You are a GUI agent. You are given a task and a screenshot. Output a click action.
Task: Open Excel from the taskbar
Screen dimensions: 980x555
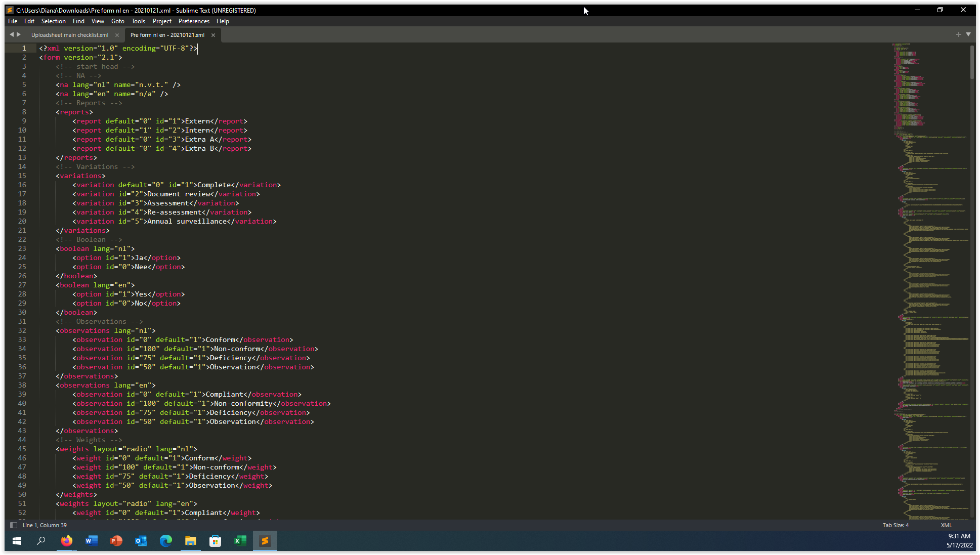[240, 541]
